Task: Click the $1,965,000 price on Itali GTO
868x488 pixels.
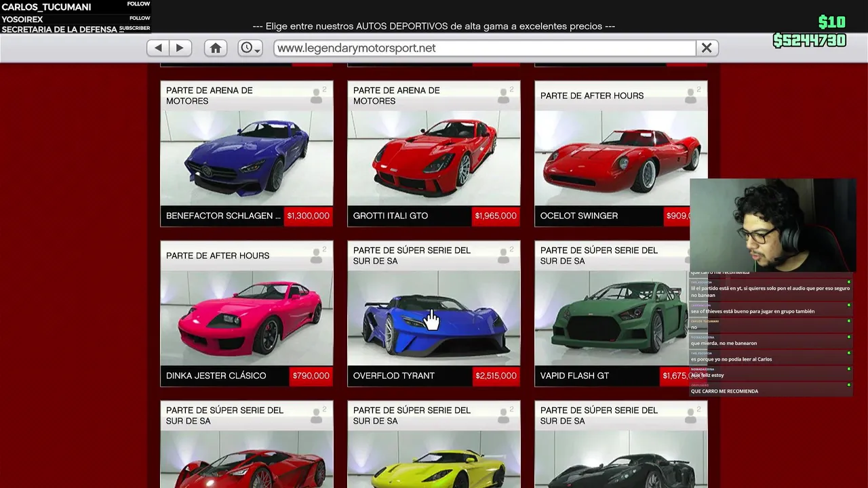Action: coord(496,216)
